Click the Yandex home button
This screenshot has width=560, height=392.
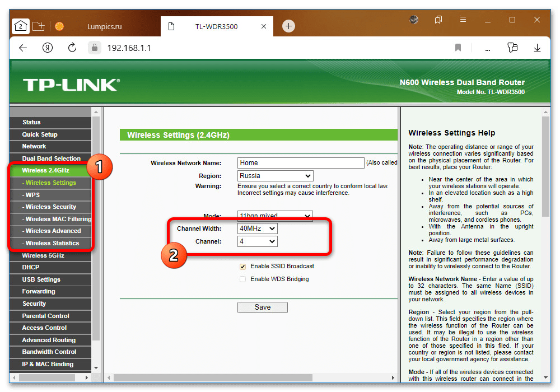point(47,48)
